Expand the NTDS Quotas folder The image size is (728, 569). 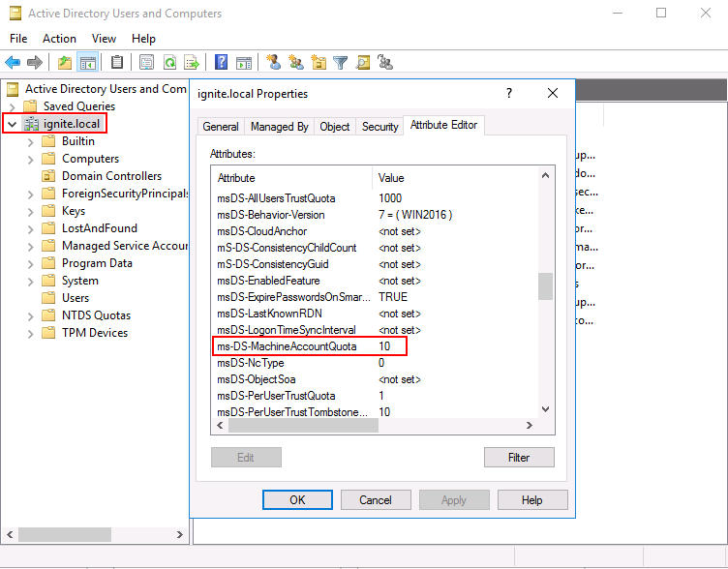[31, 316]
